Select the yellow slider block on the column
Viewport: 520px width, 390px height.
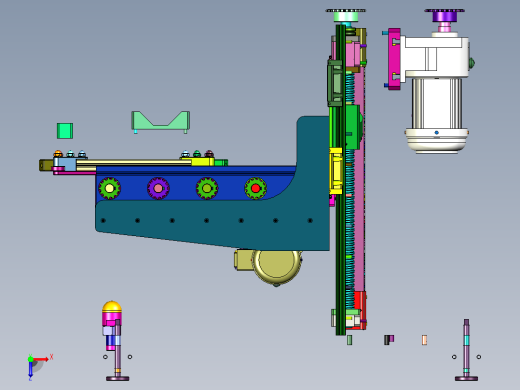pos(336,171)
